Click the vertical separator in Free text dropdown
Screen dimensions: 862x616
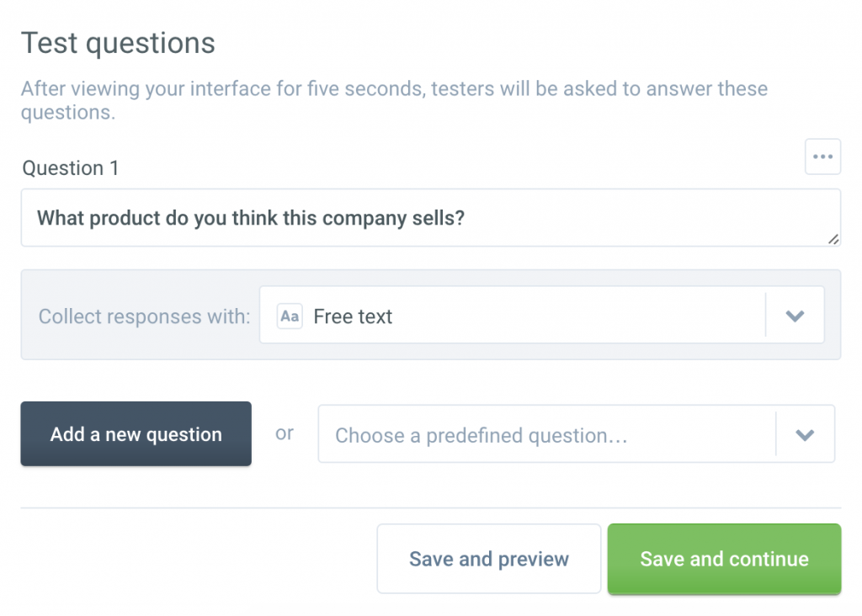(x=766, y=316)
